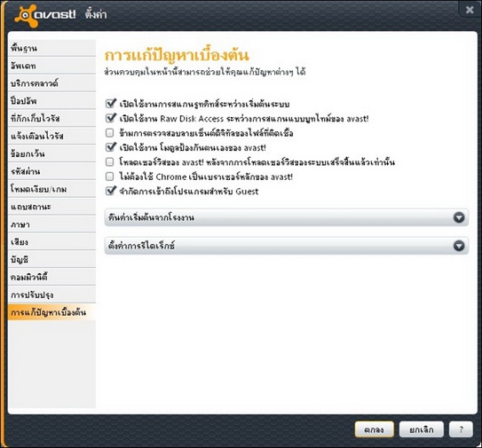Open the เสียง settings tab
Image resolution: width=482 pixels, height=448 pixels.
click(x=52, y=241)
